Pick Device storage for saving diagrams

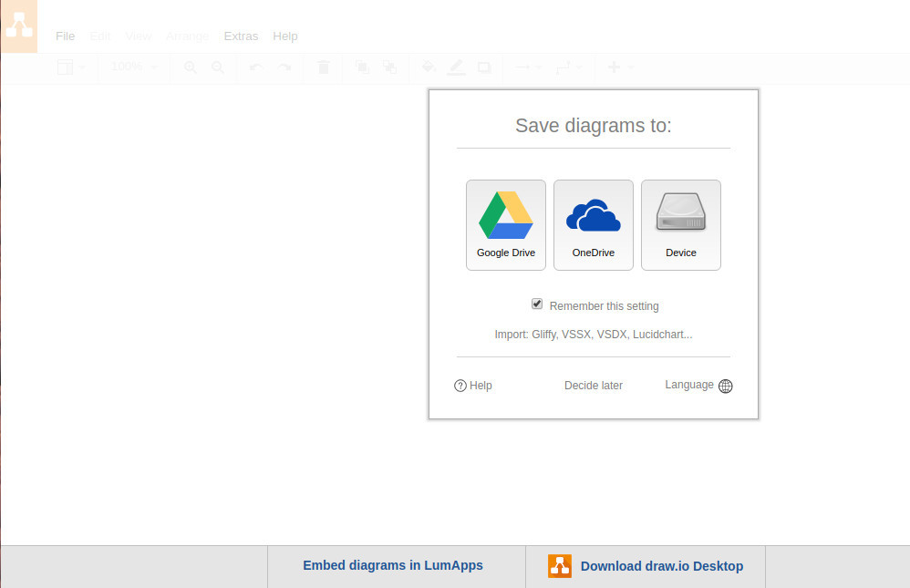click(x=680, y=224)
